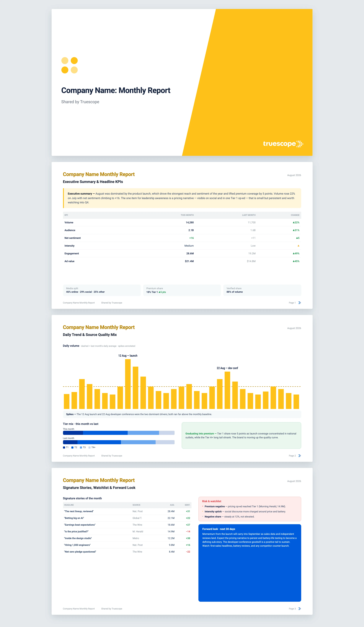Click the T2 legend color swatch
364x627 pixels.
click(x=72, y=447)
